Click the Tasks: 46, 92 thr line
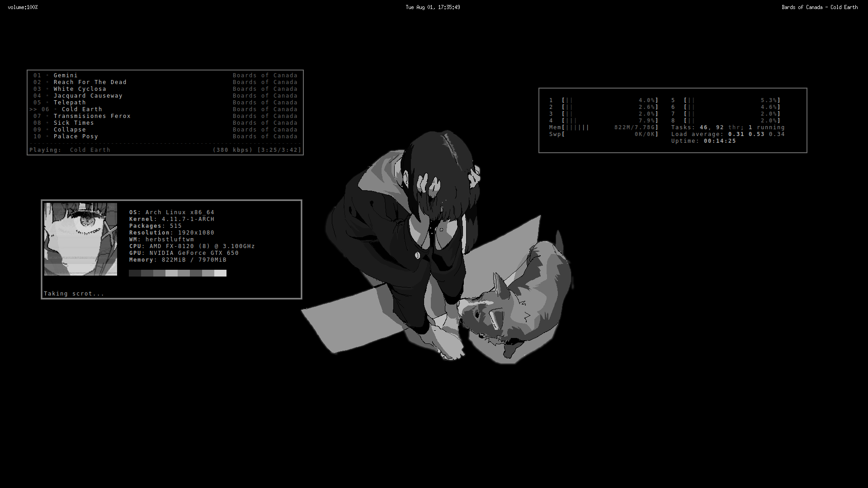The height and width of the screenshot is (488, 868). point(728,127)
